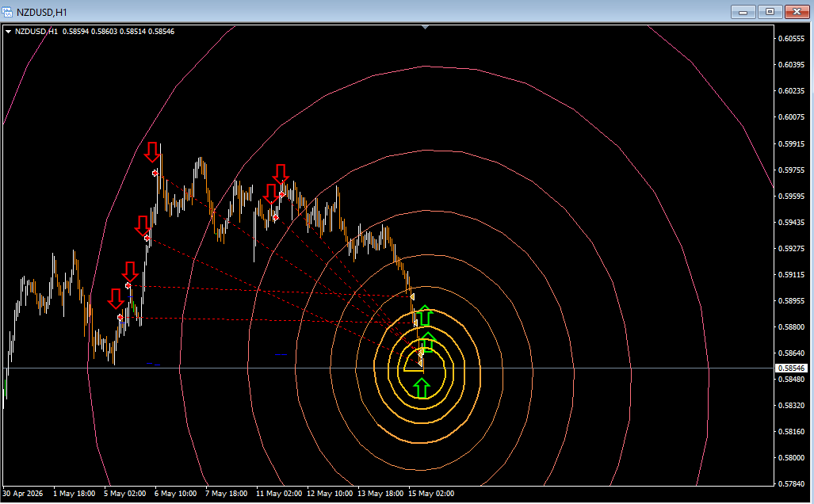Click the 0.58000 price scale label
Image resolution: width=814 pixels, height=504 pixels.
point(791,458)
